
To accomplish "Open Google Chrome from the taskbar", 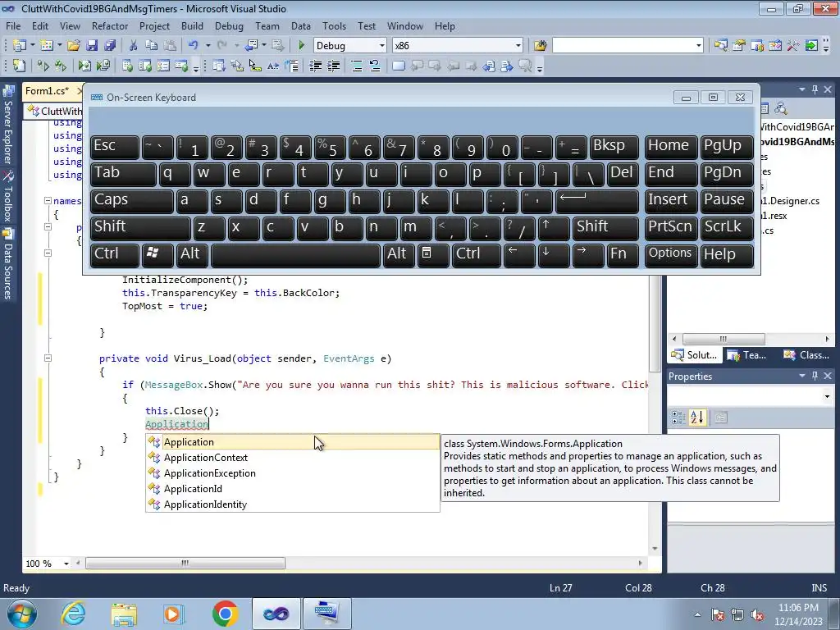I will point(225,614).
